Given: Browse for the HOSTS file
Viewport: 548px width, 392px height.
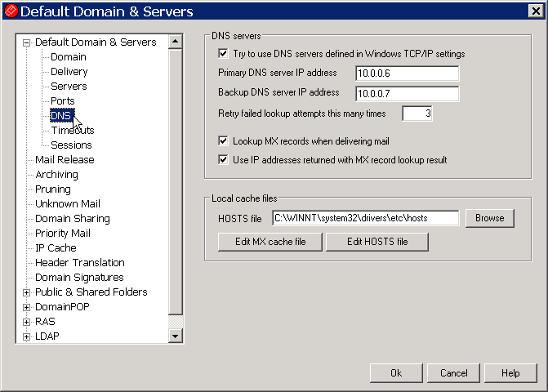Looking at the screenshot, I should pyautogui.click(x=490, y=218).
